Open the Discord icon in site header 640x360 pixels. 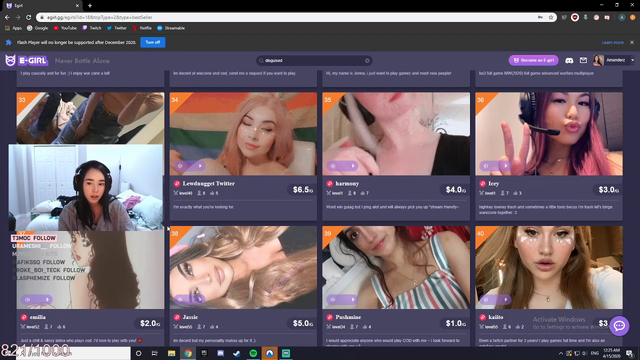point(569,60)
